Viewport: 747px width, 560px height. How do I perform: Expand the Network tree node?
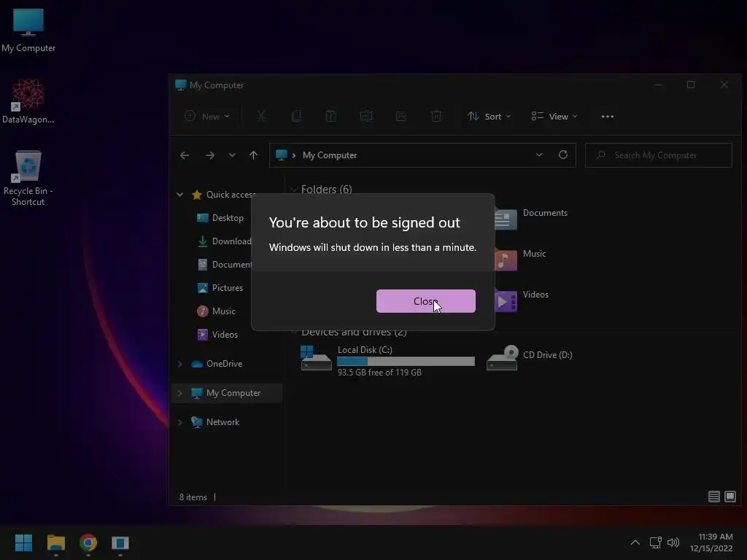[x=179, y=422]
